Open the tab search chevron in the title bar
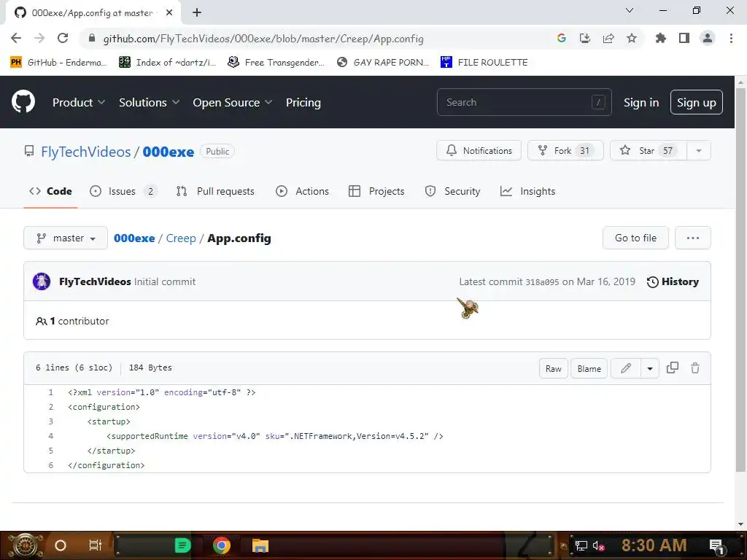Image resolution: width=747 pixels, height=560 pixels. [x=630, y=10]
